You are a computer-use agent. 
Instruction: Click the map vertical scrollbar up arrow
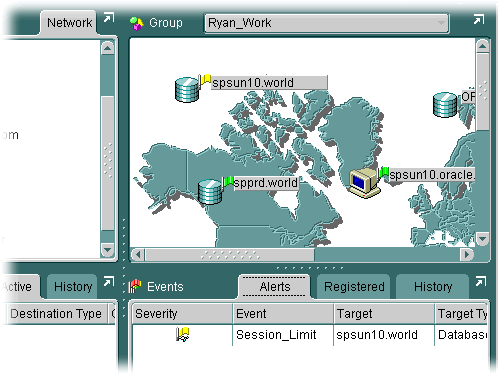482,46
